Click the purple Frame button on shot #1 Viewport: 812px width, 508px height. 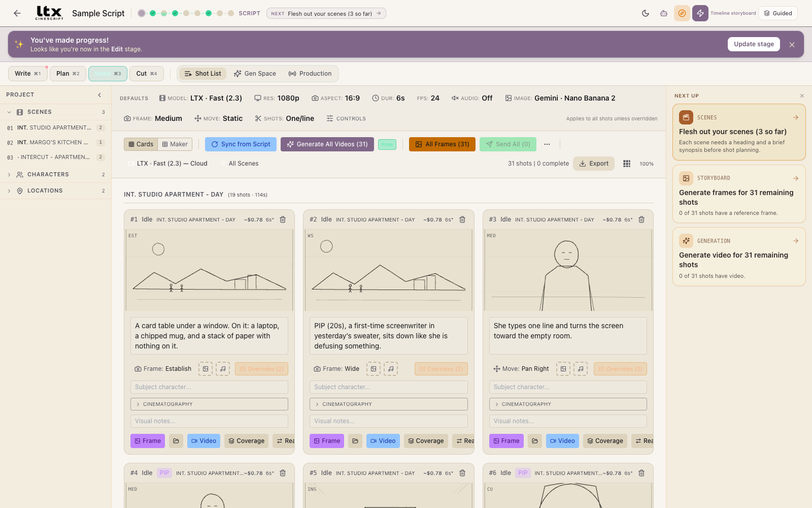(x=148, y=441)
